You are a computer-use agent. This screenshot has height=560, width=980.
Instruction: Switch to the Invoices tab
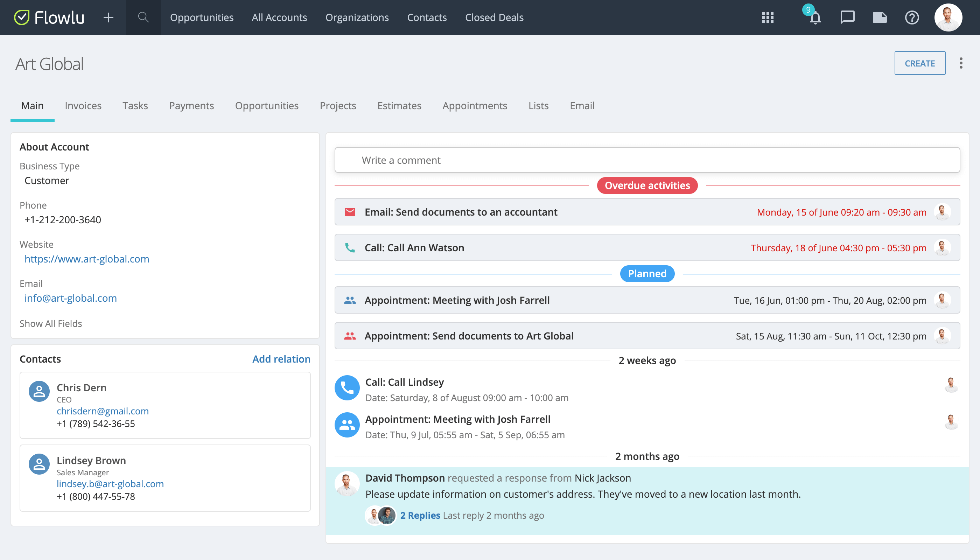83,105
